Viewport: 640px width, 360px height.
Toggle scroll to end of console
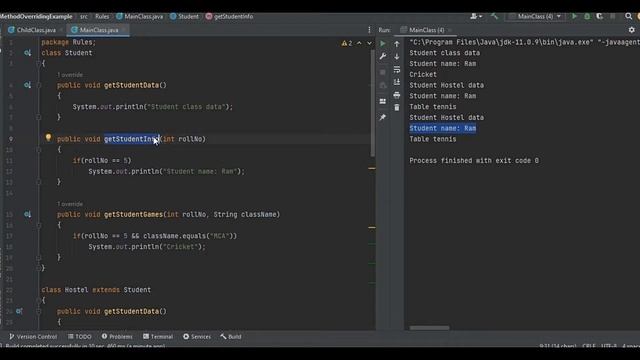397,82
